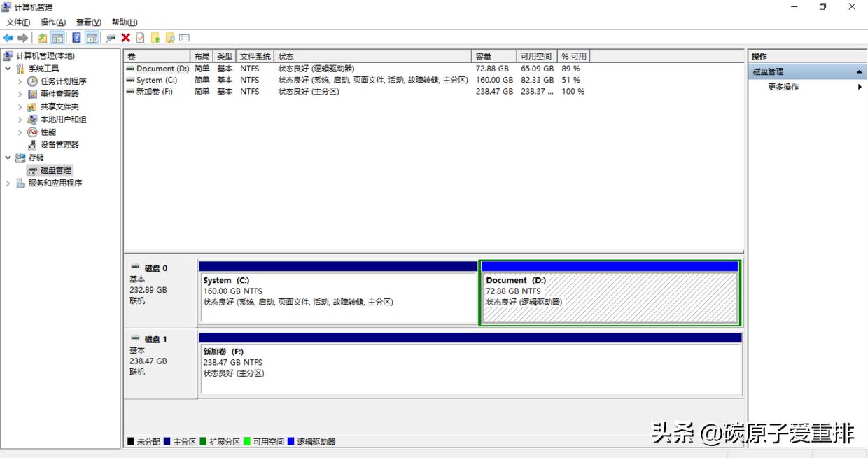Expand the 本地用户和组 node
The width and height of the screenshot is (868, 458).
20,120
